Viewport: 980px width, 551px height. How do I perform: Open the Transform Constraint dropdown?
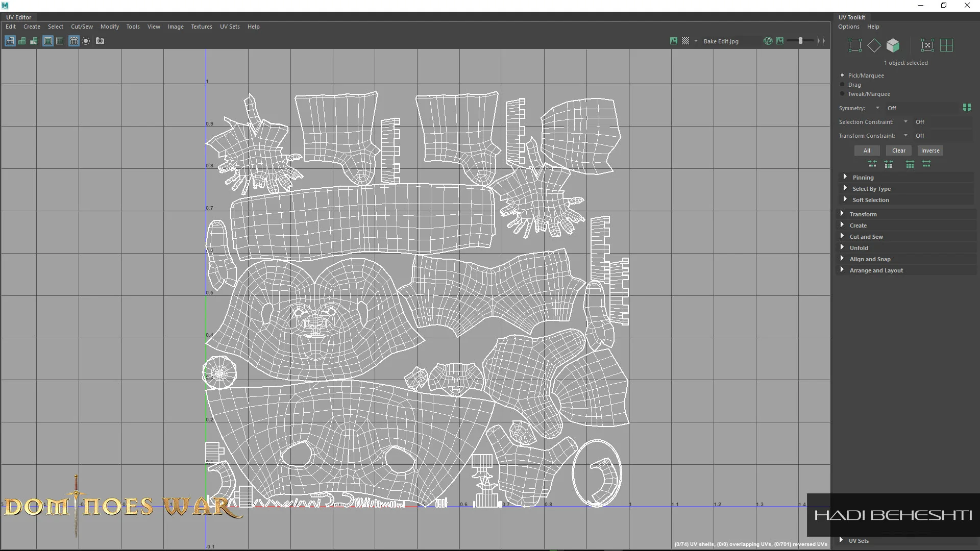click(905, 136)
